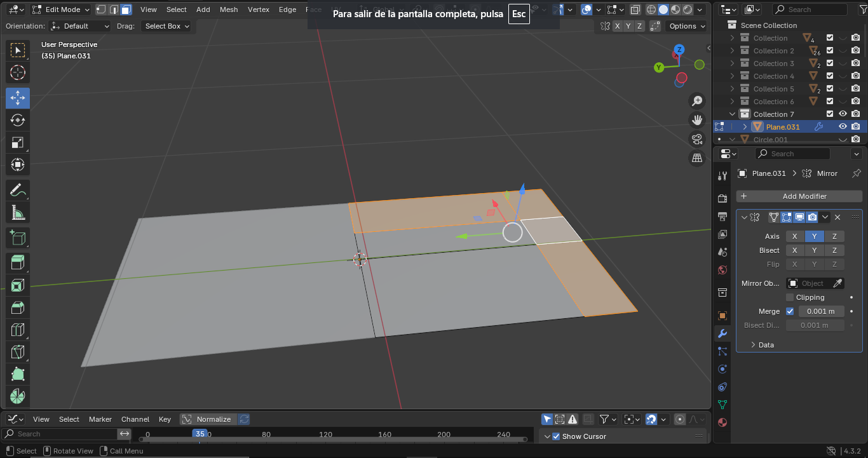Open the Object Data mesh properties tab
Screen dimensions: 868x458
722,405
